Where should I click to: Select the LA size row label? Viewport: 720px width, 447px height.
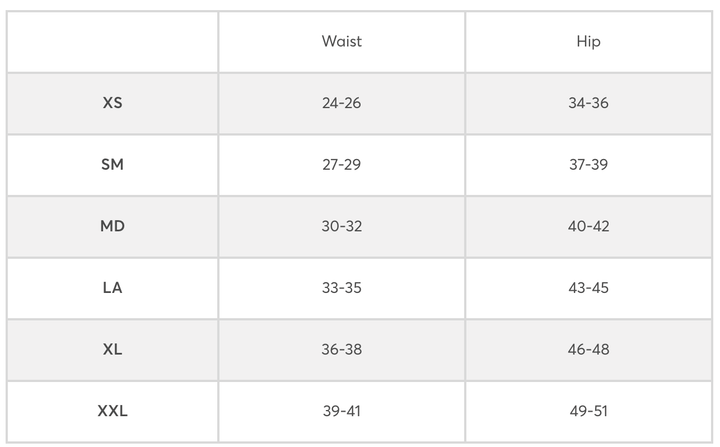click(112, 288)
